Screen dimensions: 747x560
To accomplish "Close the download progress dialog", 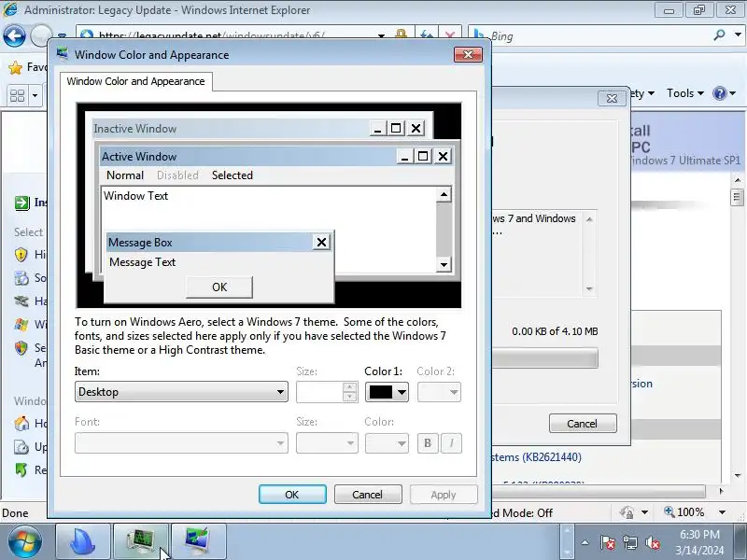I will (612, 99).
